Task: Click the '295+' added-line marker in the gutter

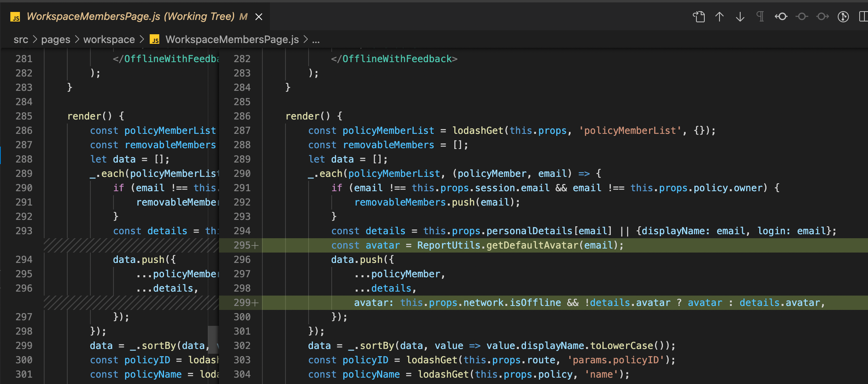Action: [x=246, y=245]
